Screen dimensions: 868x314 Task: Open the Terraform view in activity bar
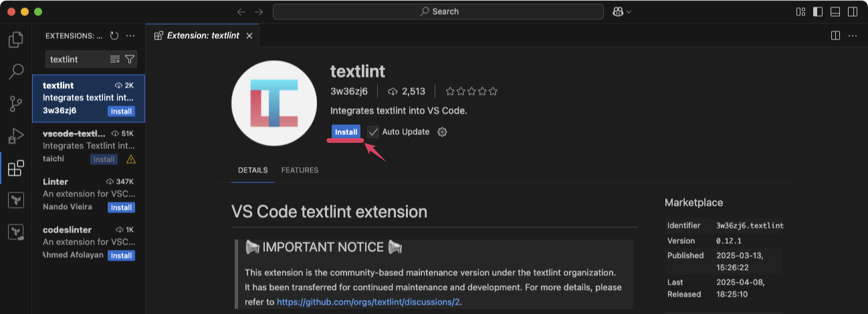[x=16, y=200]
